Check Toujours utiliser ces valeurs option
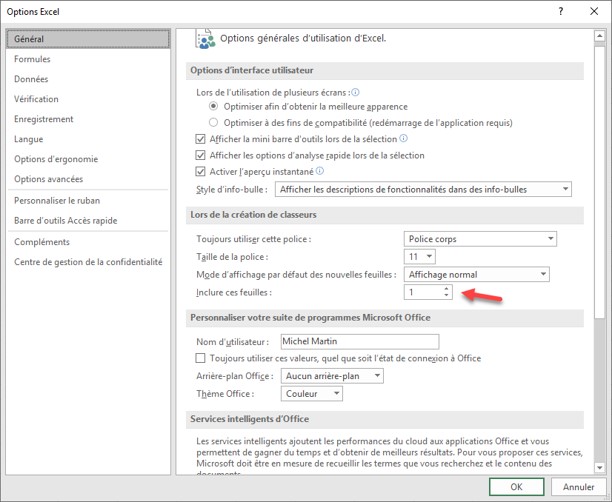Image resolution: width=612 pixels, height=502 pixels. [200, 358]
